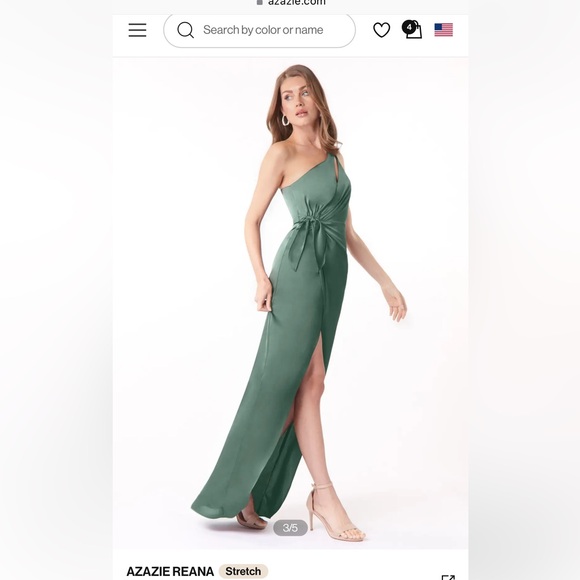Click the magnifying glass search icon
Screen dimensions: 580x580
(185, 30)
